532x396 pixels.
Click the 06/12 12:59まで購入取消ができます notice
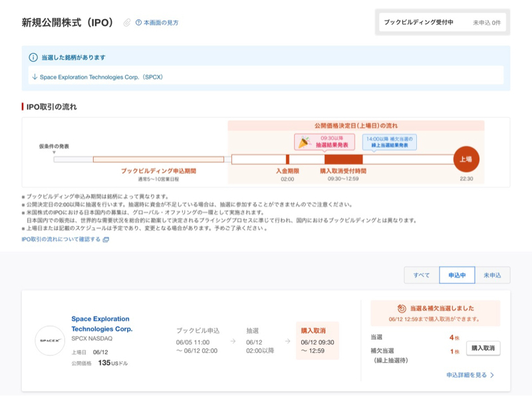(x=434, y=319)
